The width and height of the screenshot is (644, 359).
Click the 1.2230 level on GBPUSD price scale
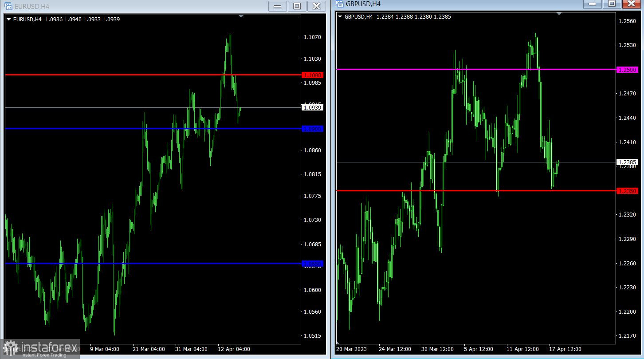pos(627,288)
